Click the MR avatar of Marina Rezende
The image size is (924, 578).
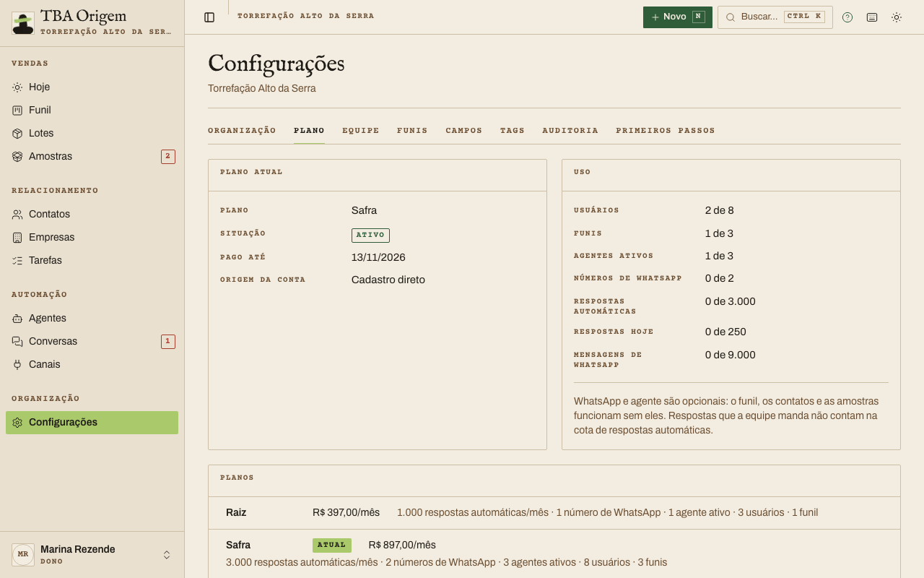click(23, 555)
